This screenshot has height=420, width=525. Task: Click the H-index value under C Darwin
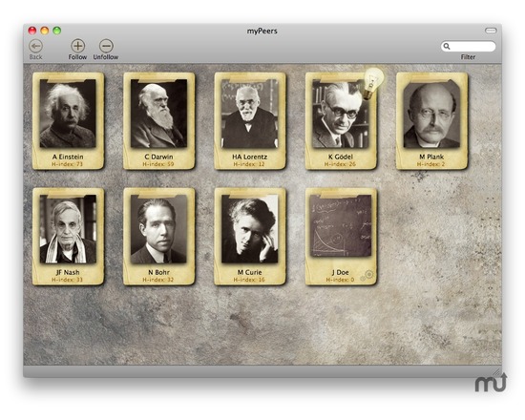(158, 164)
